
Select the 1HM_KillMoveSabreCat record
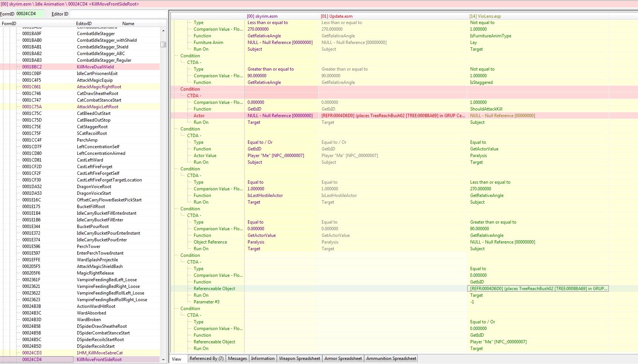[x=100, y=353]
